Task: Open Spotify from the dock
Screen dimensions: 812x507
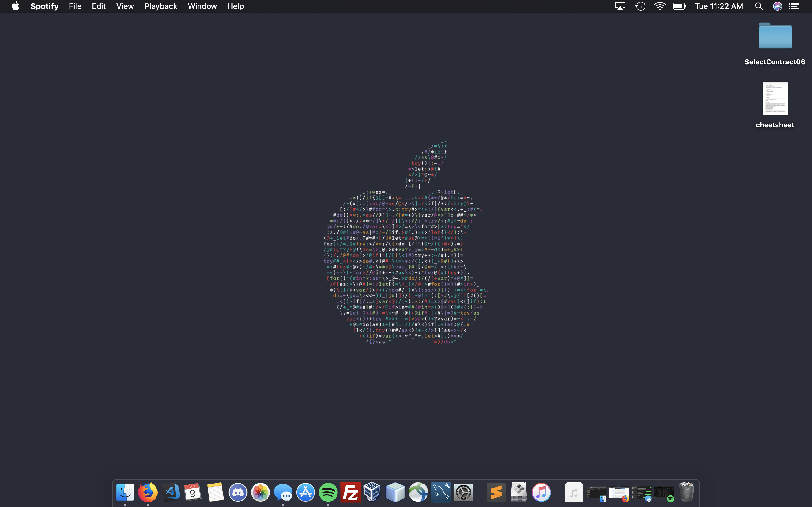Action: (328, 492)
